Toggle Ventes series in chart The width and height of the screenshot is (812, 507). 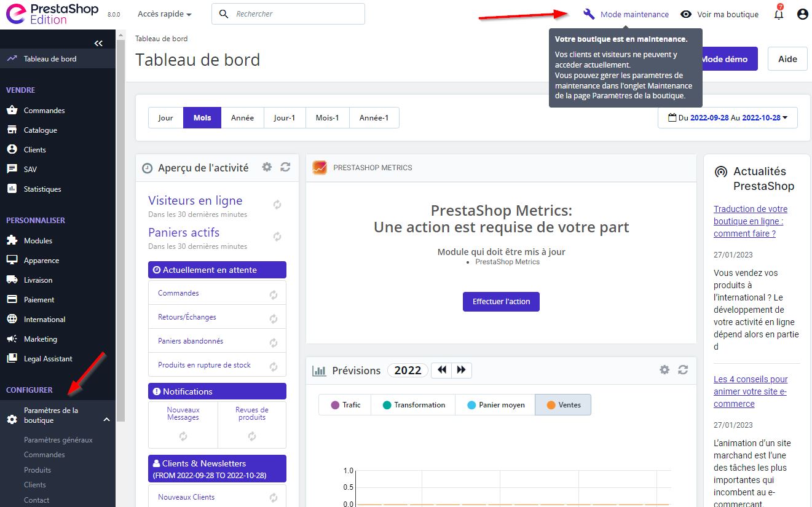pyautogui.click(x=563, y=405)
